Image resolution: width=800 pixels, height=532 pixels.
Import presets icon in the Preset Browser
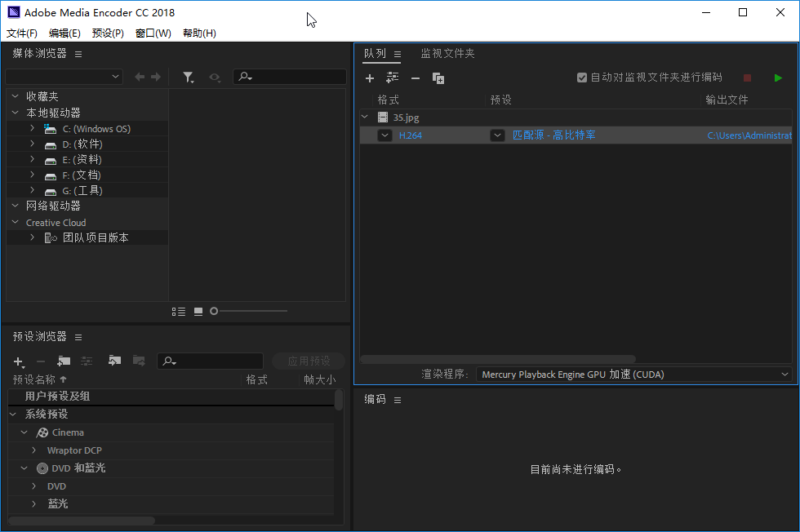115,361
